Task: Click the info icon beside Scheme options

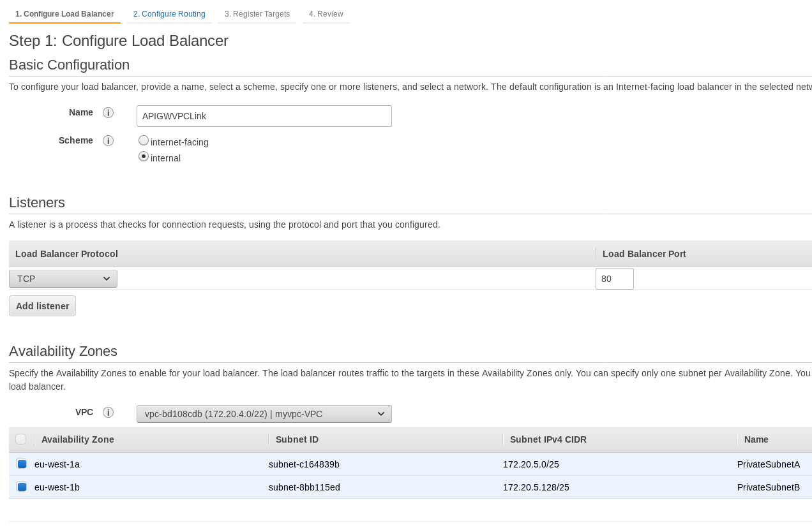Action: [109, 140]
